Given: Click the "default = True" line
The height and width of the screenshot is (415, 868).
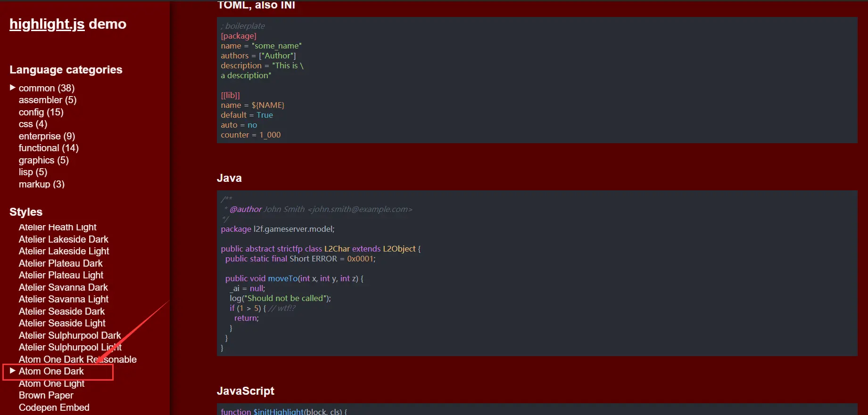Looking at the screenshot, I should pyautogui.click(x=247, y=115).
